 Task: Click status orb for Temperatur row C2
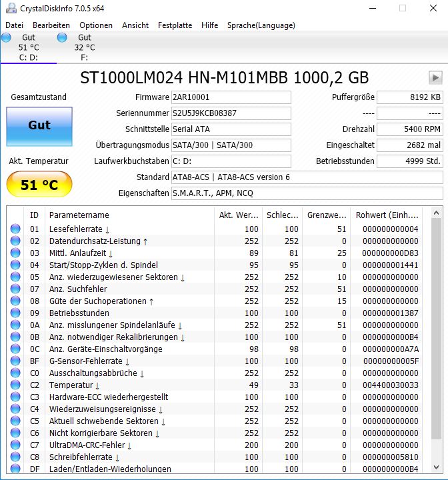(15, 385)
